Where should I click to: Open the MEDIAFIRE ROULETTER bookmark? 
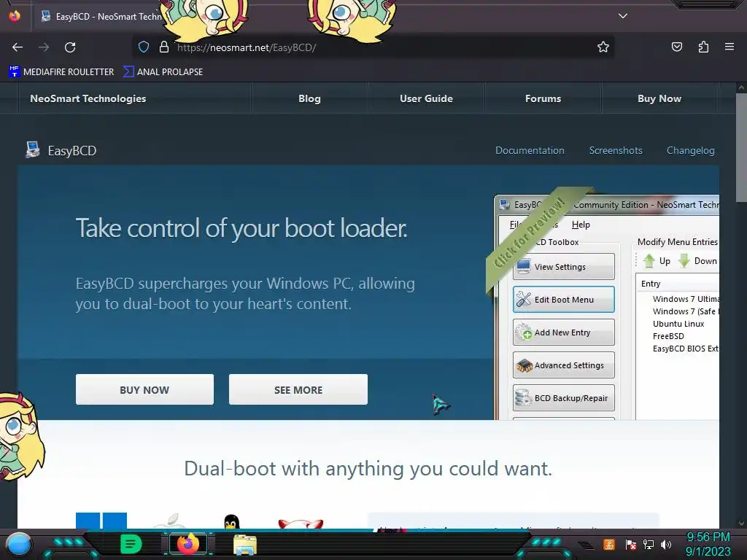[x=61, y=72]
